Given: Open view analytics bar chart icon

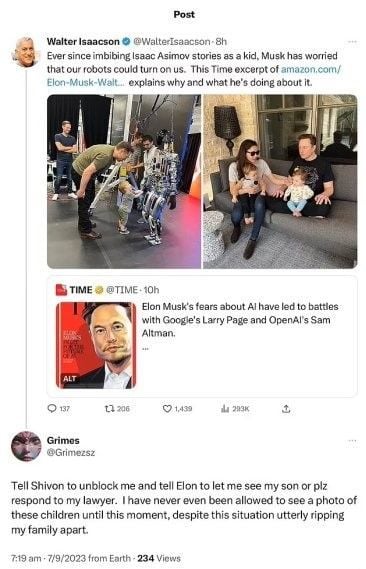Looking at the screenshot, I should [x=225, y=409].
